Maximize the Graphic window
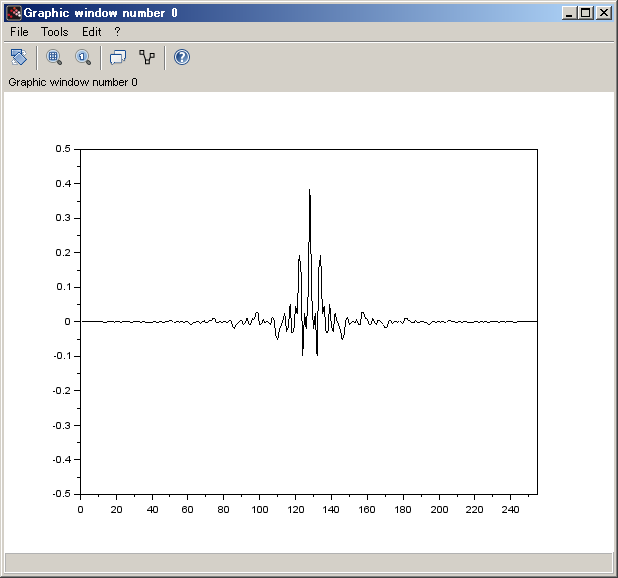The height and width of the screenshot is (578, 618). [586, 13]
